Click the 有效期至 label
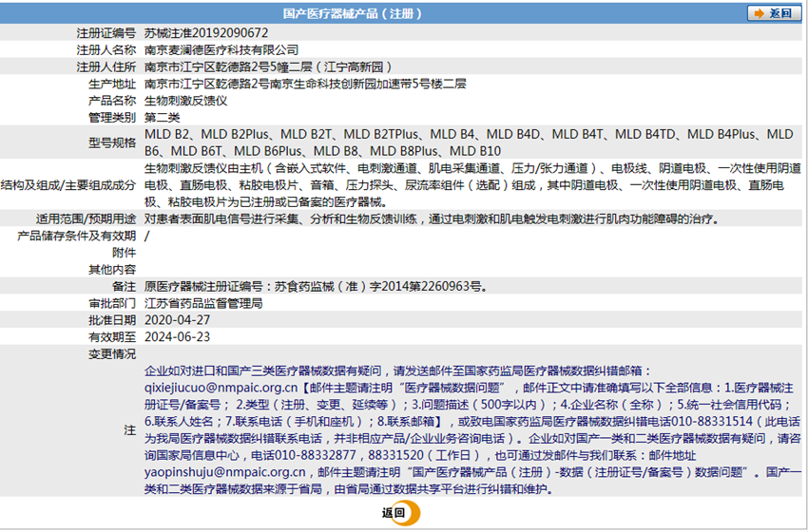 [x=112, y=337]
